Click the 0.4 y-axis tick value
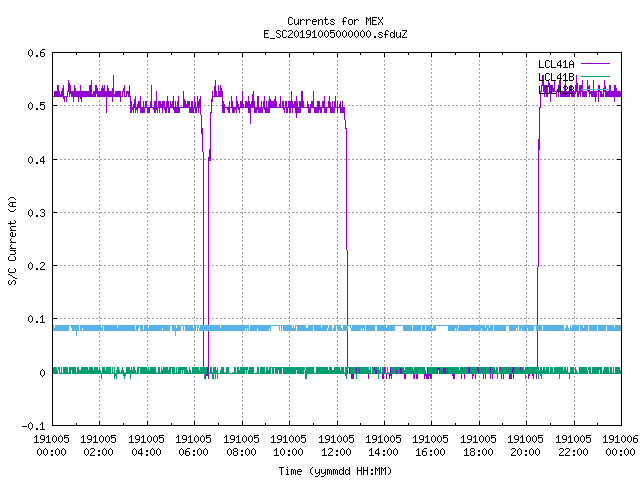 coord(36,160)
